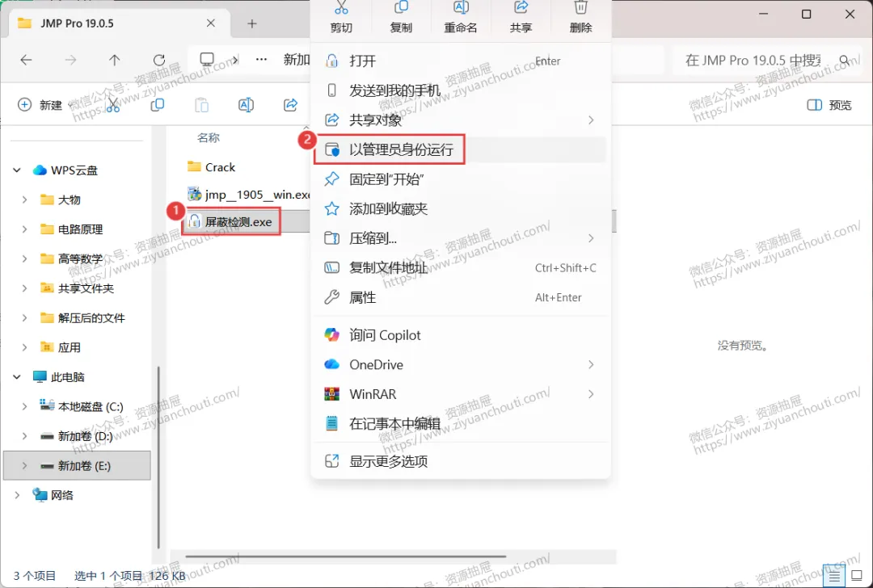Go up one folder level arrow
Viewport: 873px width, 588px height.
point(114,60)
